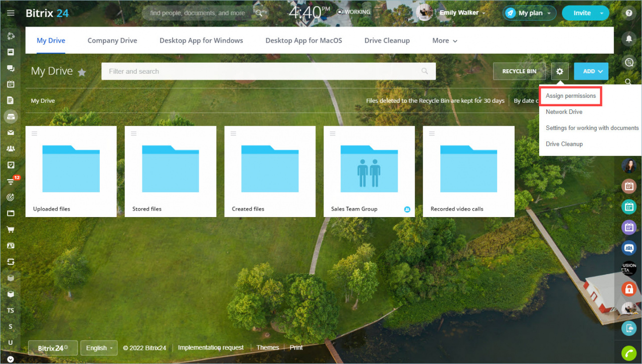Open the ADD dropdown button

pyautogui.click(x=591, y=71)
